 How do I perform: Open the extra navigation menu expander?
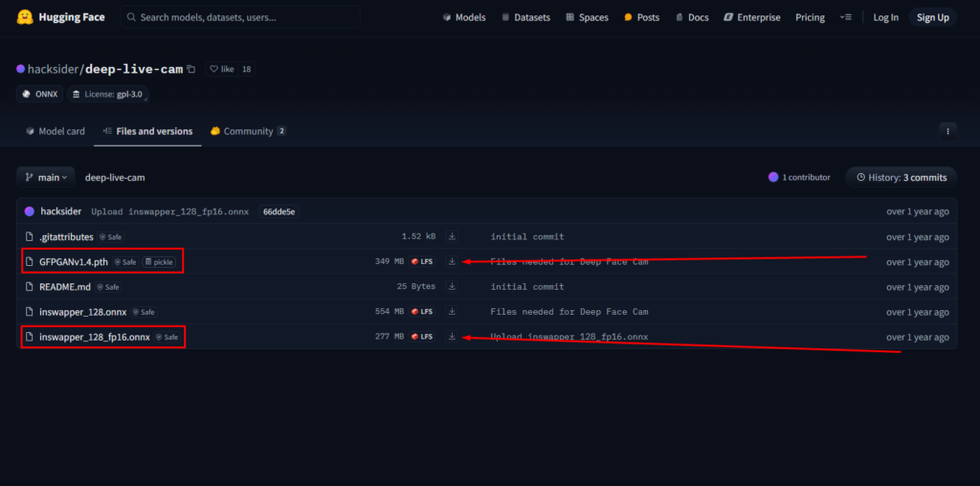point(845,17)
